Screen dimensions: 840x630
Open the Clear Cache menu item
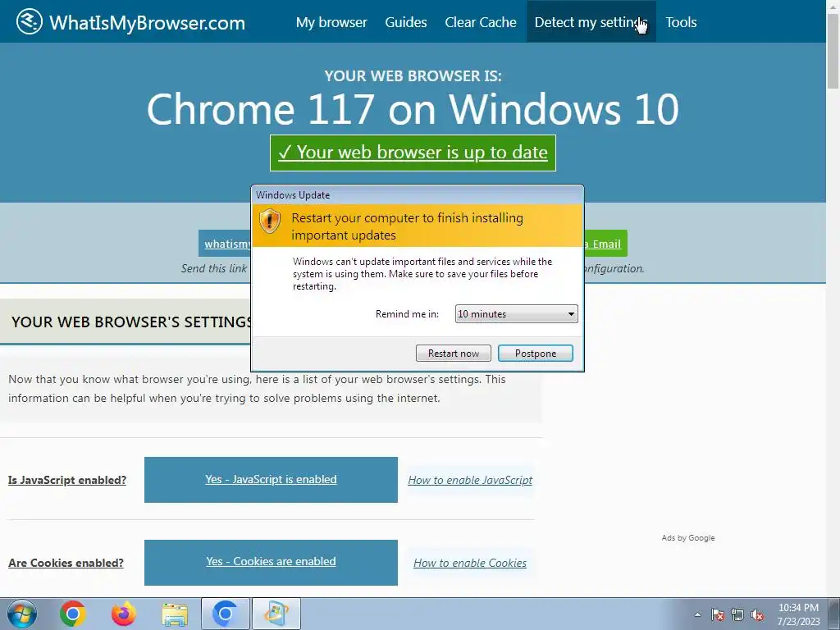[x=481, y=22]
